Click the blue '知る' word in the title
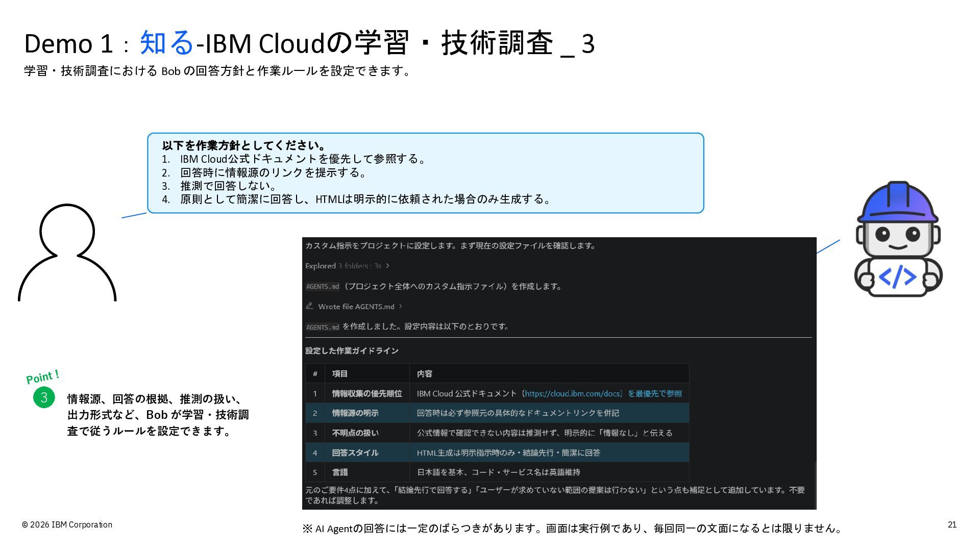 (167, 42)
